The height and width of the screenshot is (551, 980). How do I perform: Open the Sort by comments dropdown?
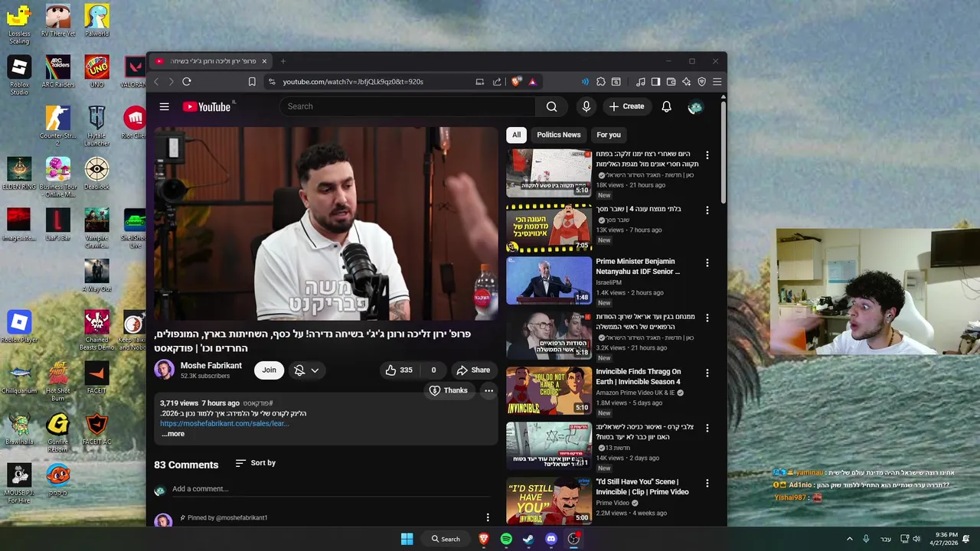pos(256,463)
